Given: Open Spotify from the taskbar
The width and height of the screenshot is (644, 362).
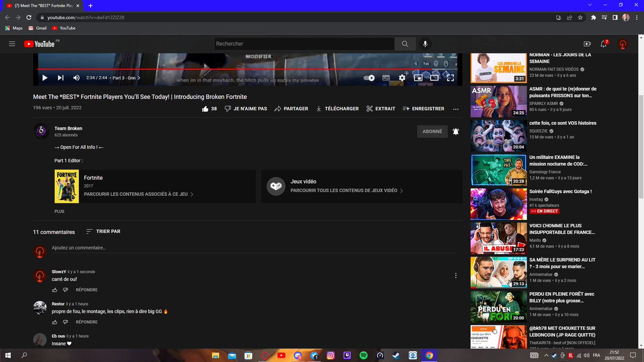Looking at the screenshot, I should click(363, 355).
